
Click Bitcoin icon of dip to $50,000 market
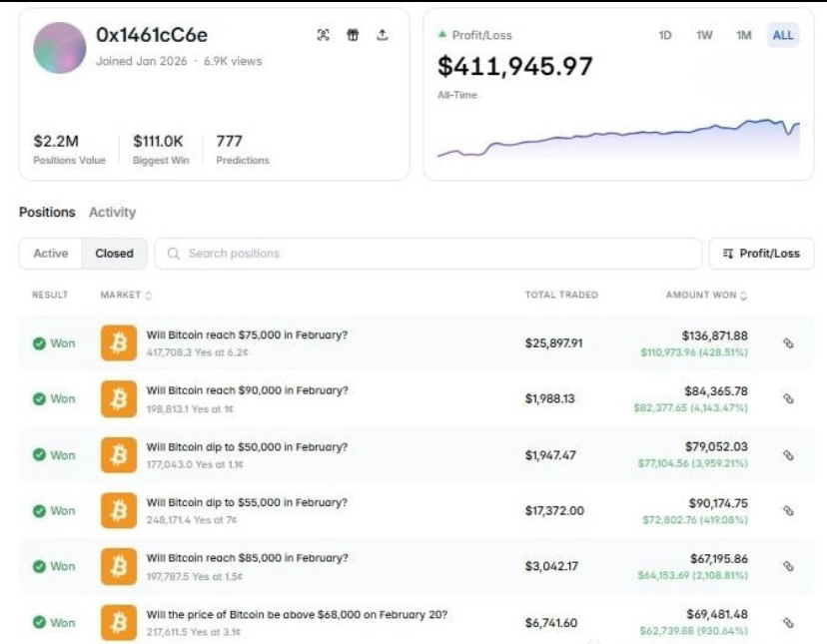(x=119, y=455)
